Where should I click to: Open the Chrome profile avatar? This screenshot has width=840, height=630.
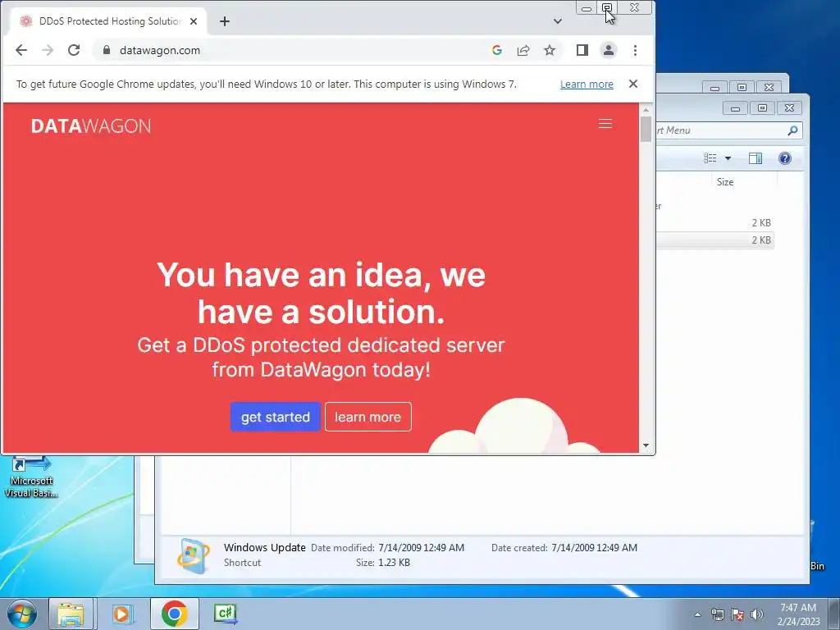pos(609,50)
